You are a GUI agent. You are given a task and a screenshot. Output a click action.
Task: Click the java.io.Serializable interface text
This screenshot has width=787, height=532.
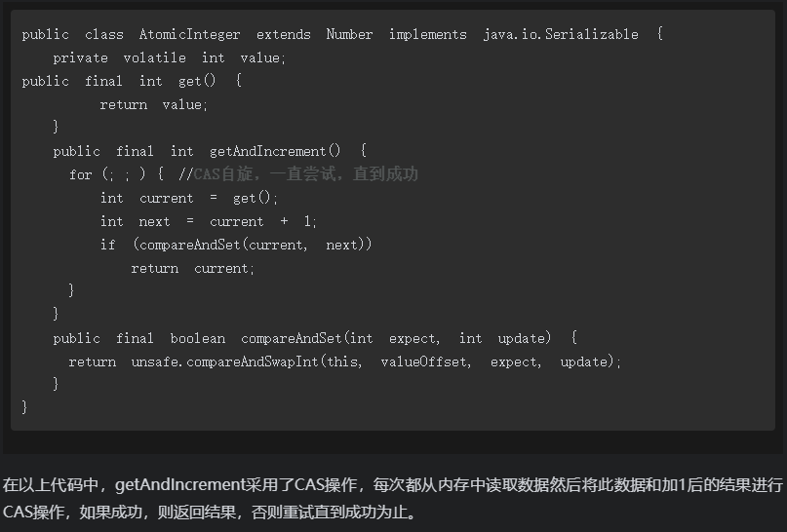pos(561,35)
